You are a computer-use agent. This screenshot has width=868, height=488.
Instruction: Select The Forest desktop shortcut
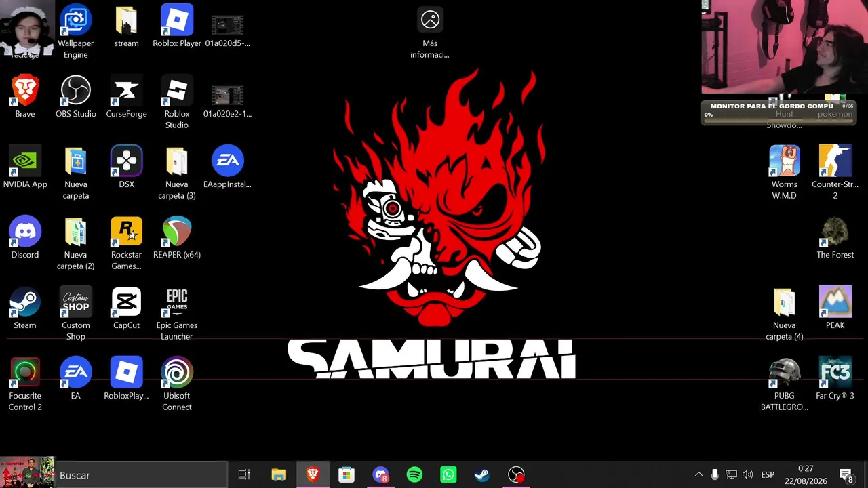pos(835,238)
